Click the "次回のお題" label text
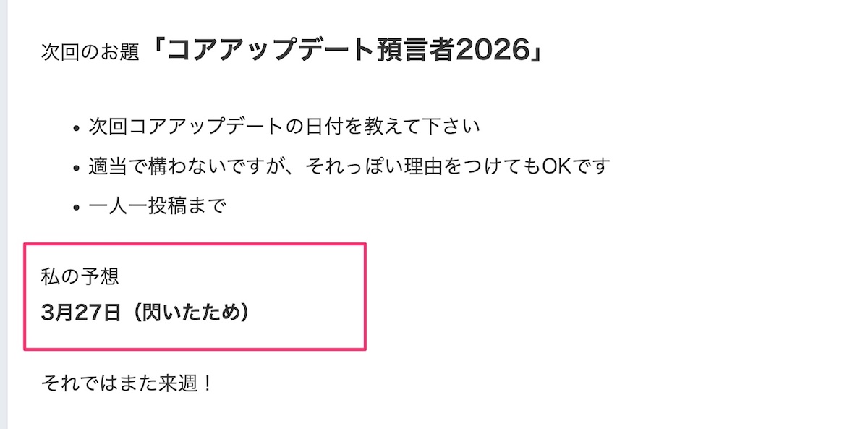Viewport: 868px width, 429px height. (x=90, y=54)
